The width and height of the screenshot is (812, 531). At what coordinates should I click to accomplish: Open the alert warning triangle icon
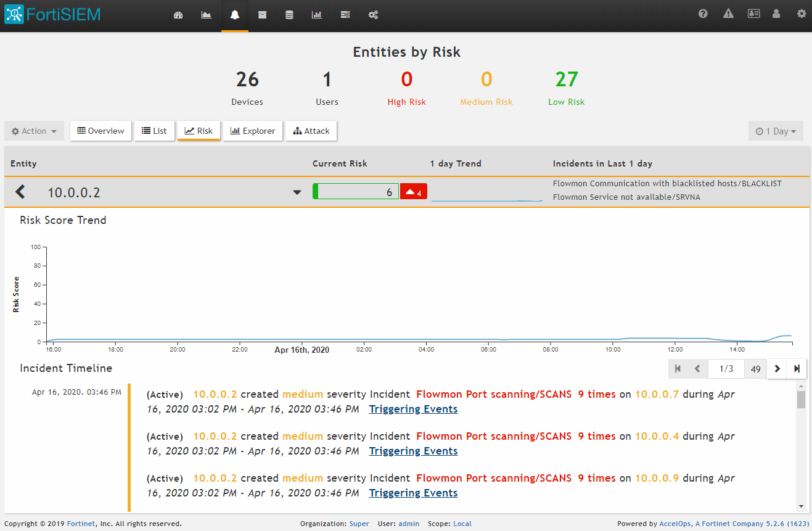click(x=728, y=14)
